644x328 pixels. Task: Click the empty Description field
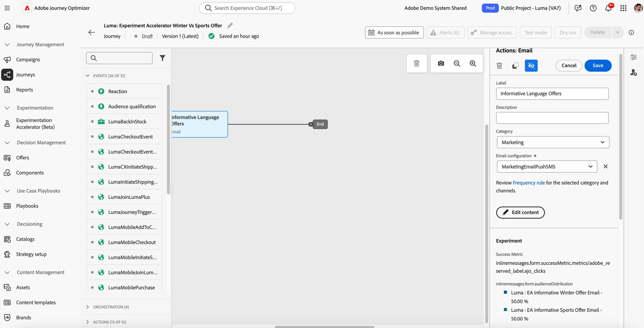(552, 118)
